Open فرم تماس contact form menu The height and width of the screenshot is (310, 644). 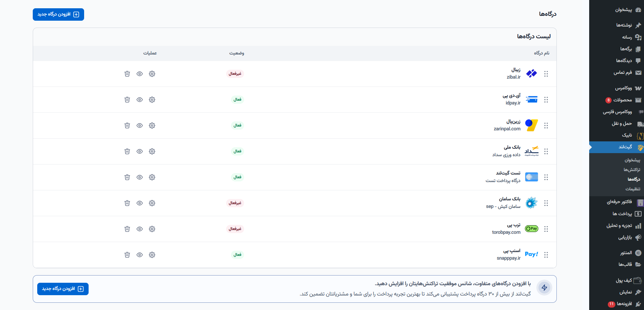point(616,72)
